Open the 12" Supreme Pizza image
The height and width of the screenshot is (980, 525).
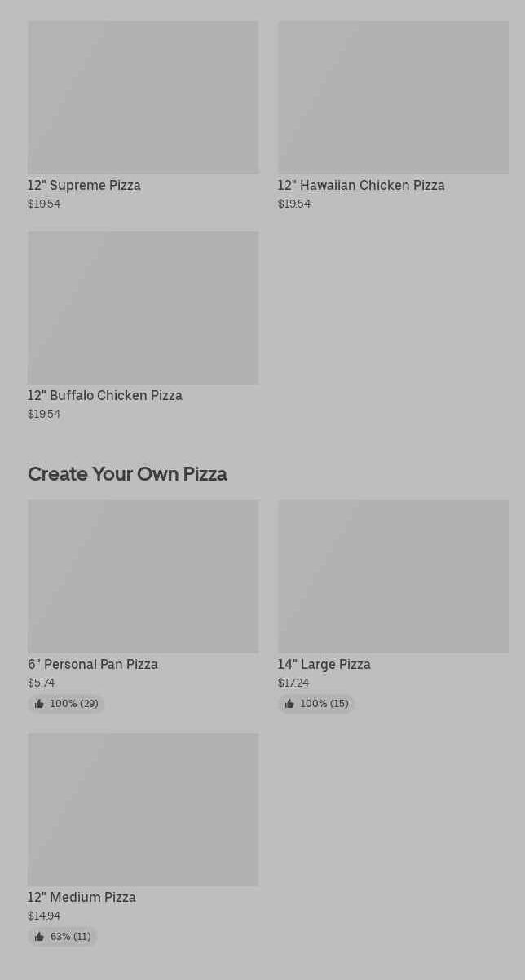[143, 98]
